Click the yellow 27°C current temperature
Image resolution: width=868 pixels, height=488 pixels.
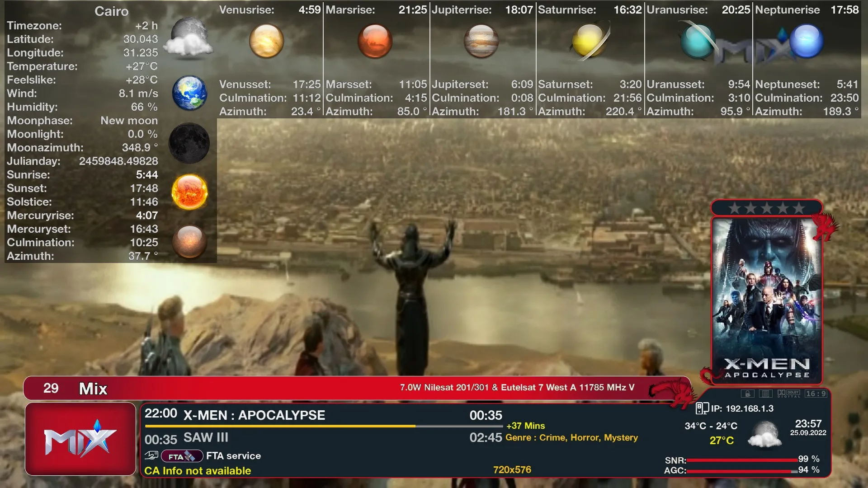tap(722, 441)
